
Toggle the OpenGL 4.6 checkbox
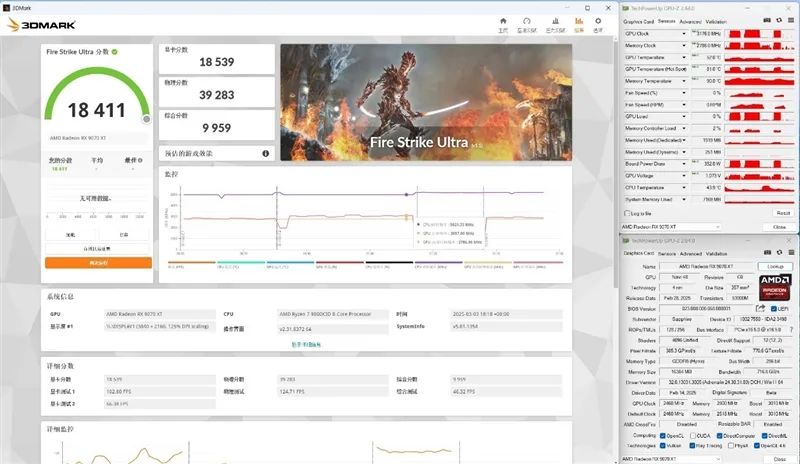(757, 445)
